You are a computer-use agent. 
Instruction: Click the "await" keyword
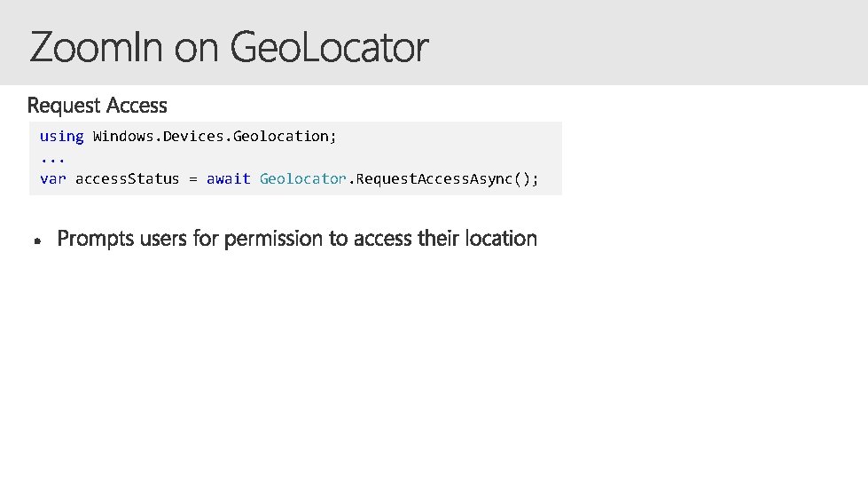click(228, 178)
